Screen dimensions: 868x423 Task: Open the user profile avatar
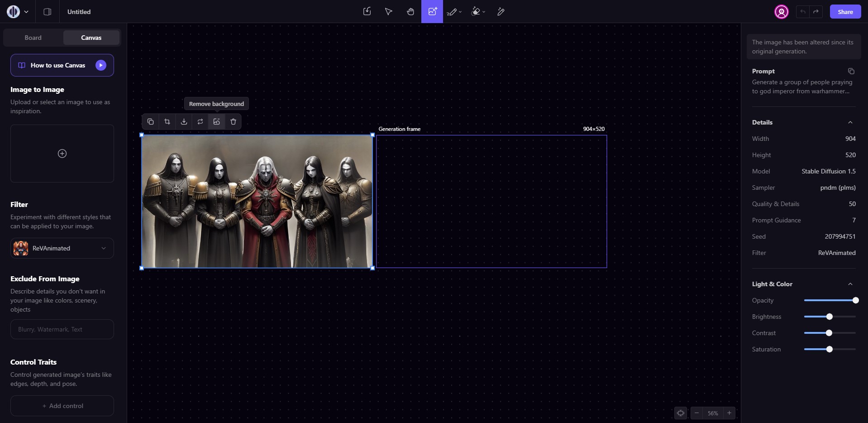(781, 12)
